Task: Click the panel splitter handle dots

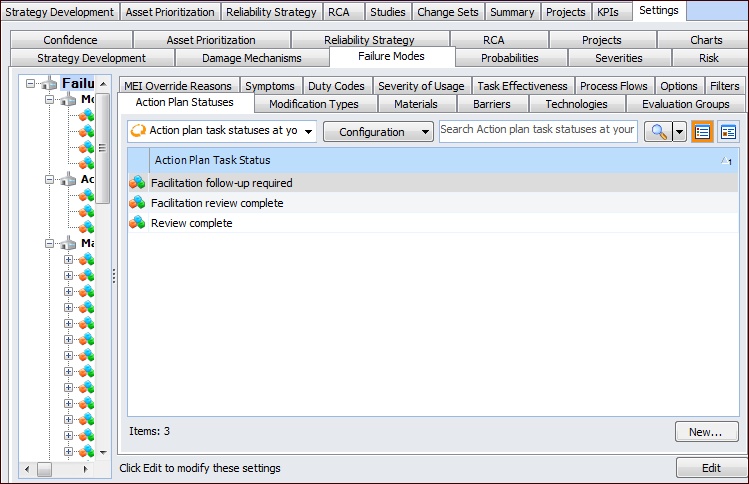Action: [x=114, y=276]
